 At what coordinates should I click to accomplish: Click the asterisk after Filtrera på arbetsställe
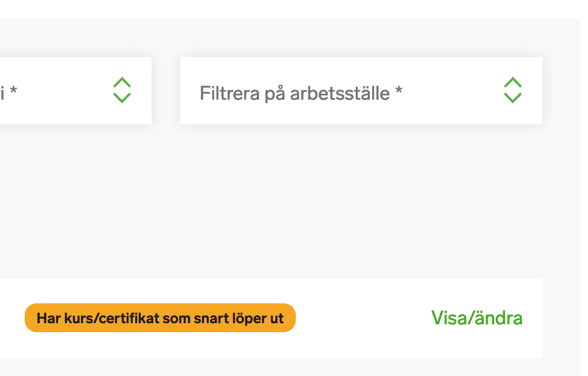coord(399,90)
